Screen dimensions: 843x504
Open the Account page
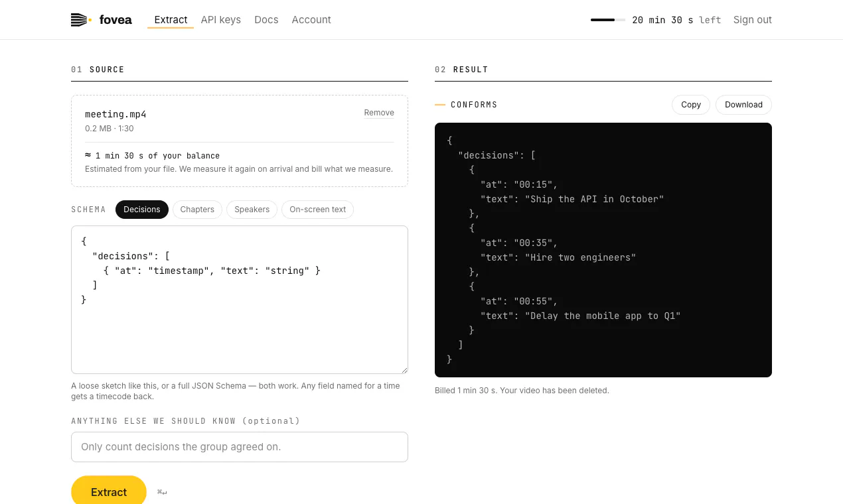(x=311, y=20)
